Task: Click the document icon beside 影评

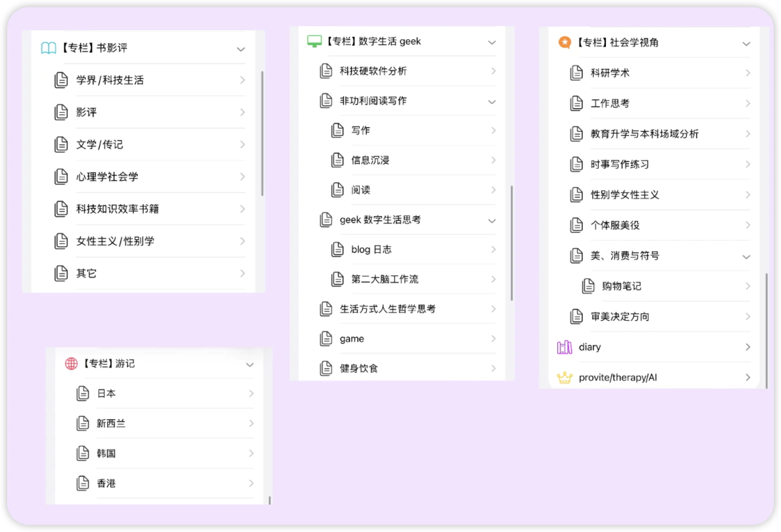Action: point(61,112)
